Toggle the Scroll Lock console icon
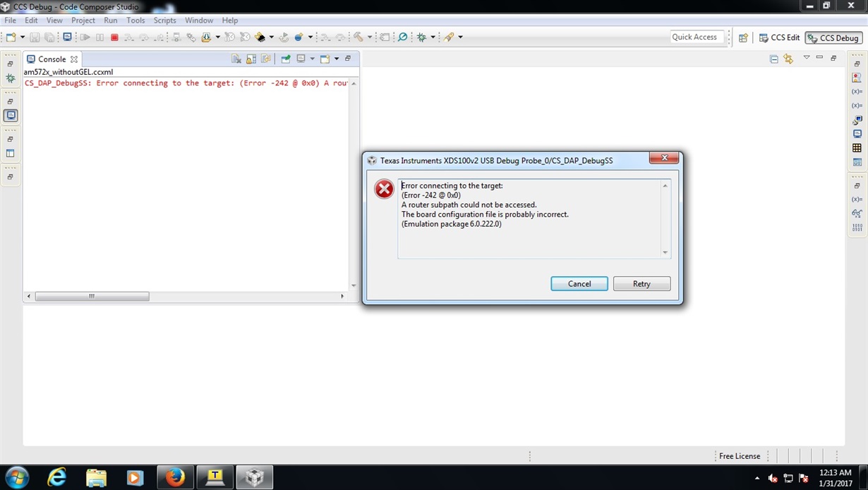Screen dimensions: 868x490 coord(251,59)
